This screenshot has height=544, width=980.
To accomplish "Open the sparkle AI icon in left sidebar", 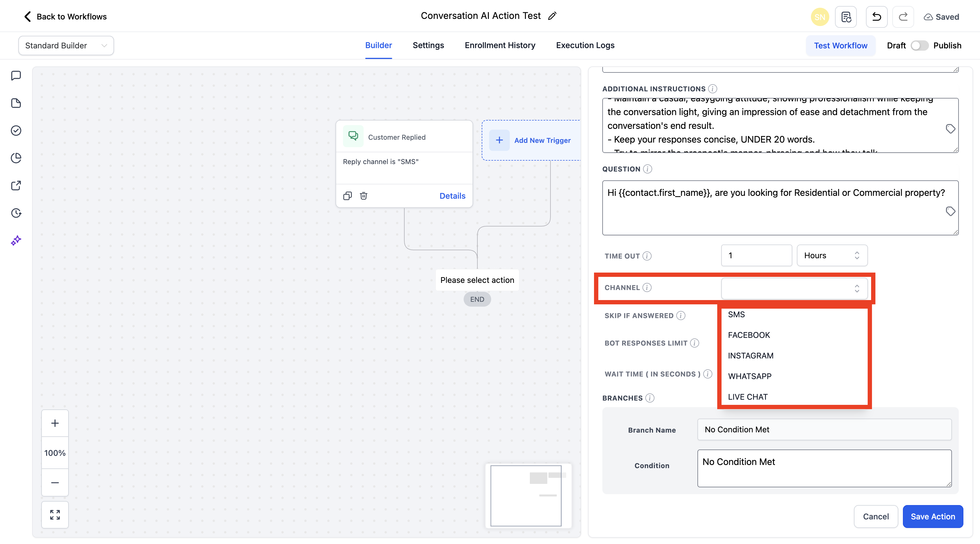I will tap(16, 240).
